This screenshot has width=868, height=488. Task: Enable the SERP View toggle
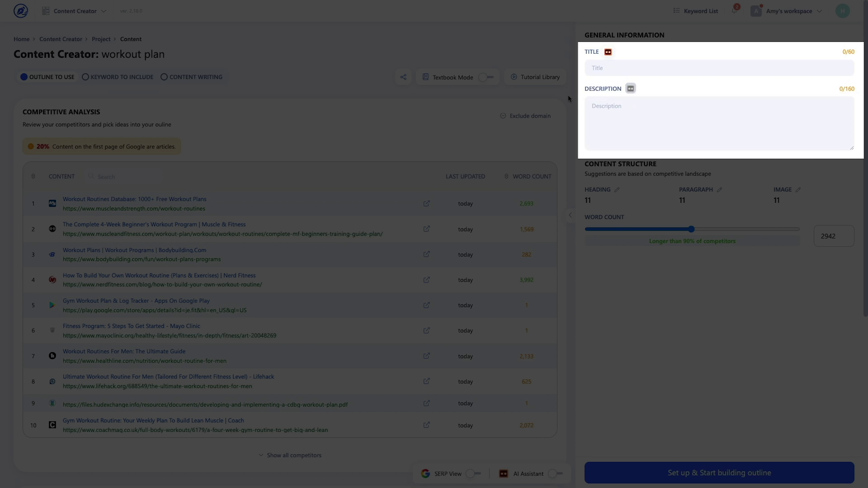[x=473, y=474]
